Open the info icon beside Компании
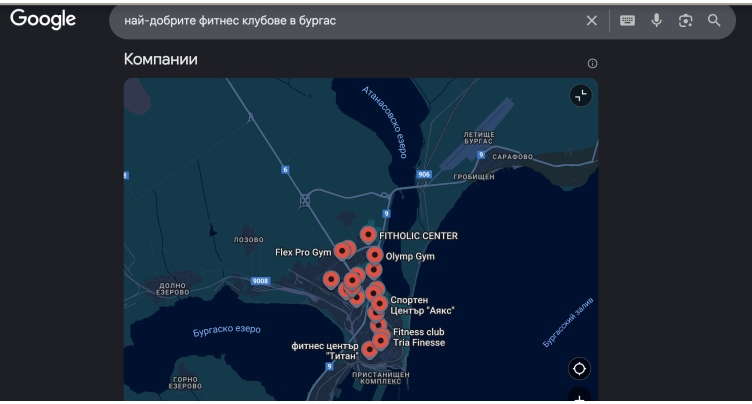The width and height of the screenshot is (752, 404). [592, 63]
